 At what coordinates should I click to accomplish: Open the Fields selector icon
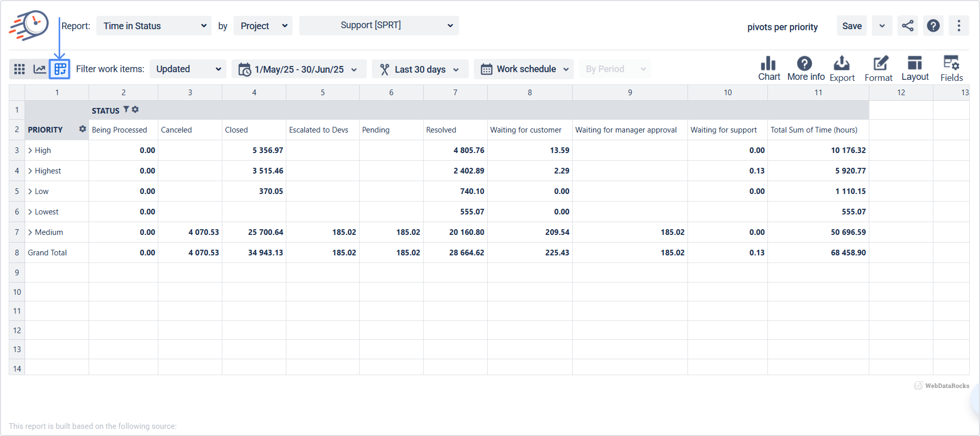tap(952, 68)
